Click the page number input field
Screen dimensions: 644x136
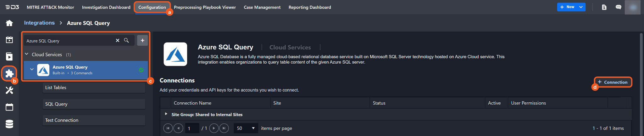192,128
